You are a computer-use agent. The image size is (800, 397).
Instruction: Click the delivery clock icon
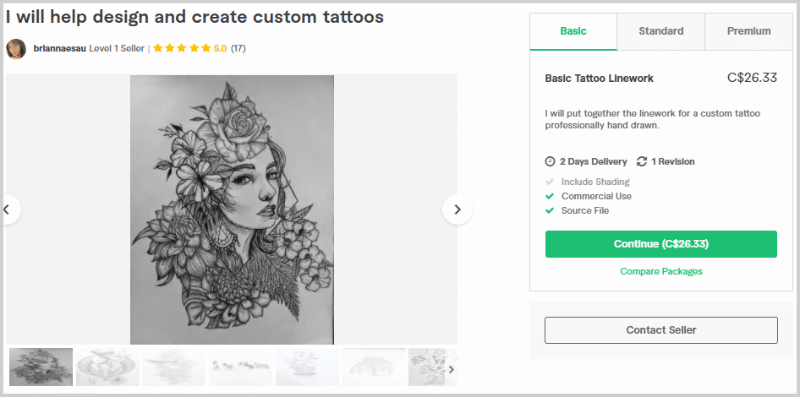[x=549, y=161]
